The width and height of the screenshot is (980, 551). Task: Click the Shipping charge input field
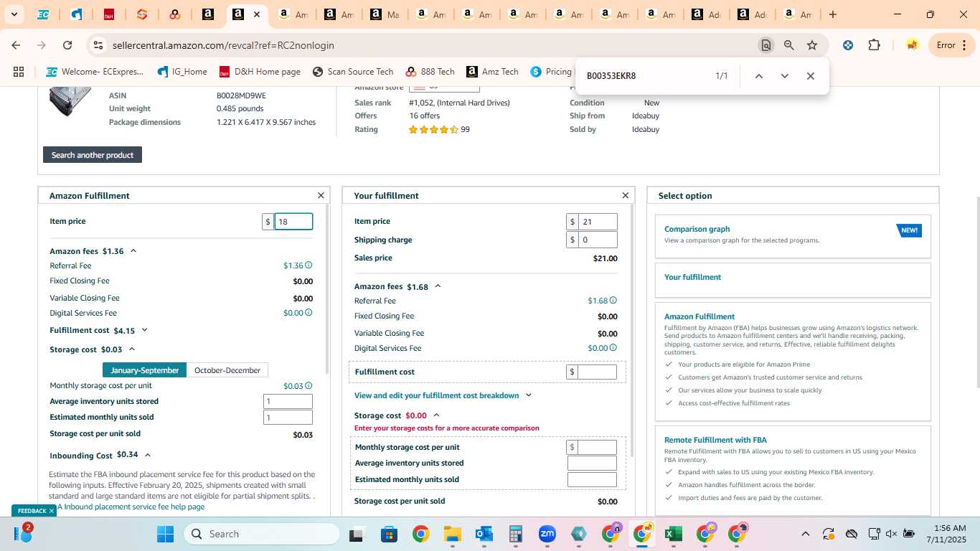coord(598,240)
